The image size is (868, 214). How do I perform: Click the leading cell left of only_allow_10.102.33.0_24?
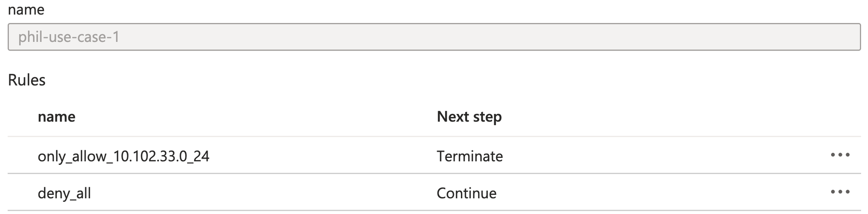[23, 155]
